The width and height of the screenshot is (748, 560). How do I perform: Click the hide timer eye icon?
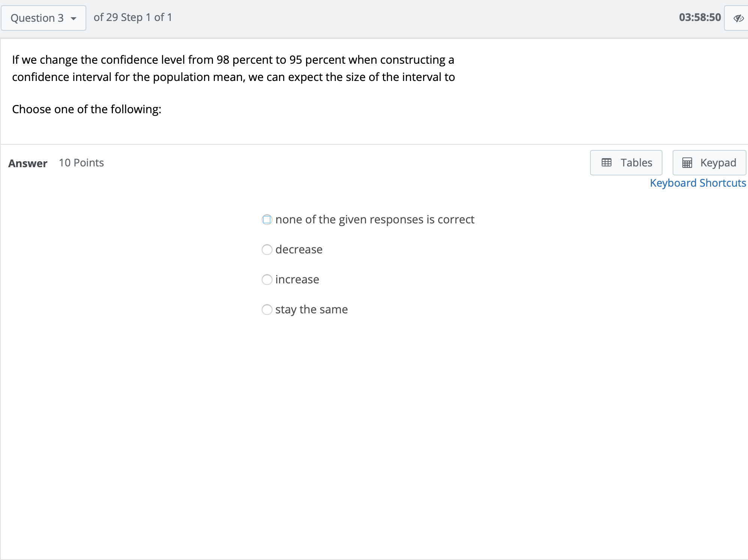pyautogui.click(x=738, y=18)
